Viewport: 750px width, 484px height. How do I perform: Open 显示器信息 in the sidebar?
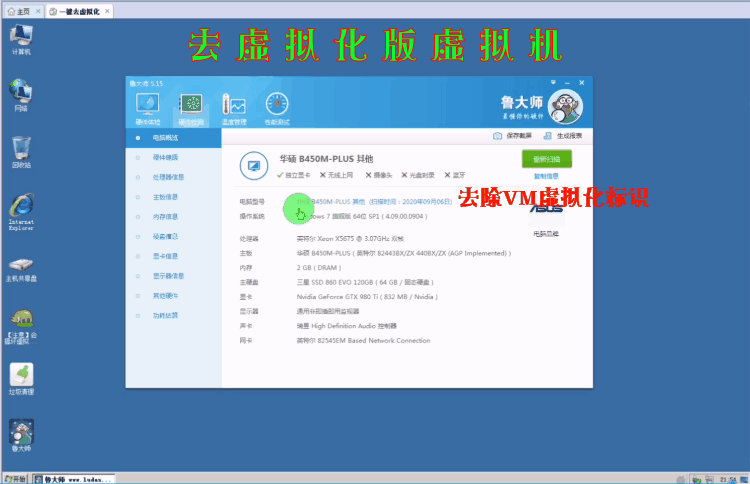pos(168,276)
